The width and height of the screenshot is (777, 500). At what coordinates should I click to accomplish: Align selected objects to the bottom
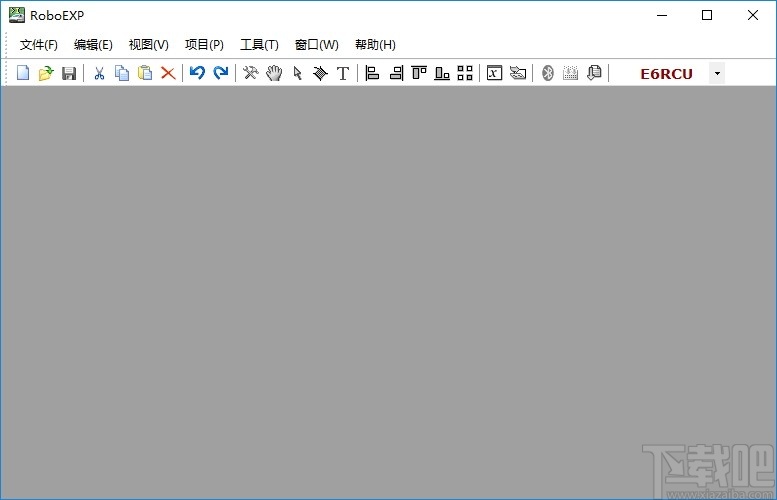tap(442, 73)
